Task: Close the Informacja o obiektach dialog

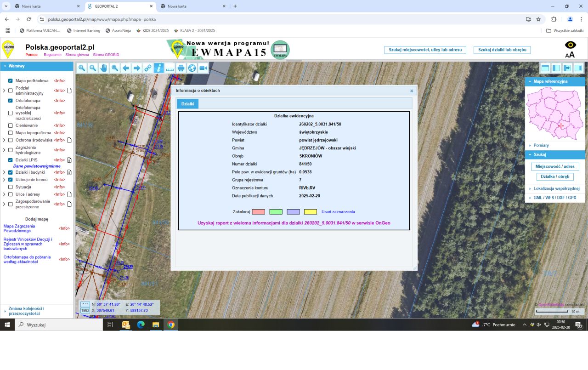Action: pyautogui.click(x=412, y=91)
